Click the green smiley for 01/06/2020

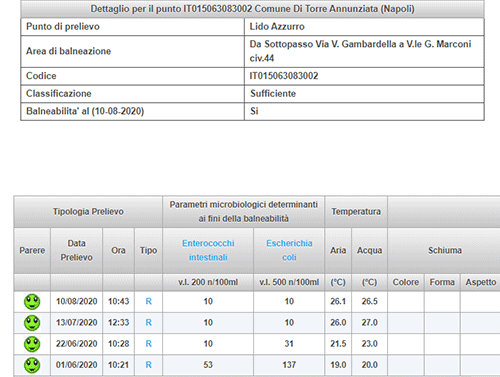click(32, 365)
